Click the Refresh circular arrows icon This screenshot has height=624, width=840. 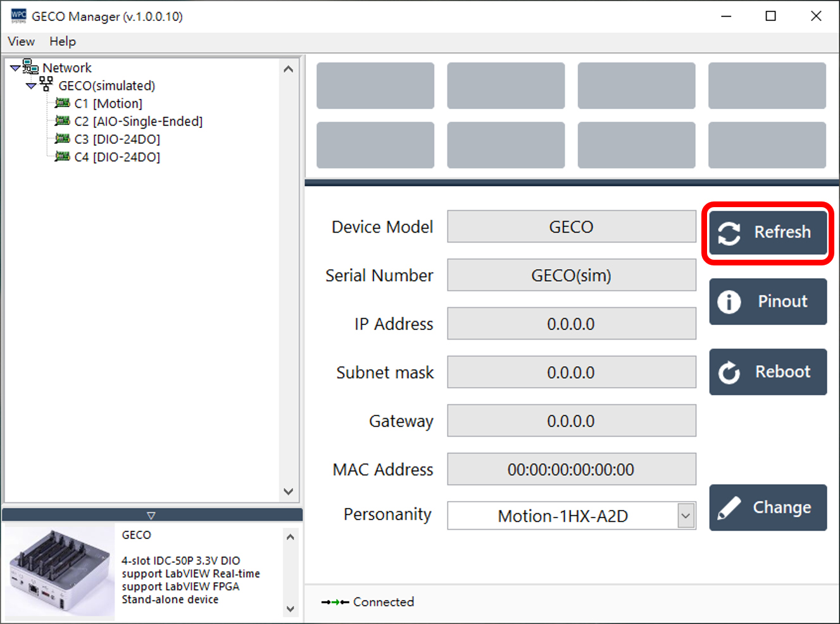tap(729, 233)
